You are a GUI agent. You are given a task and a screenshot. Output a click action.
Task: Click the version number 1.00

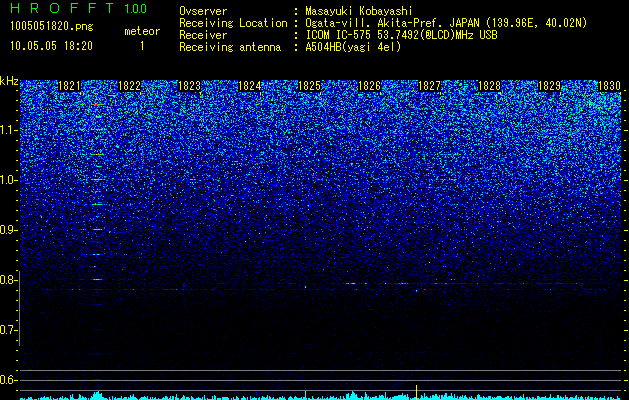pyautogui.click(x=135, y=8)
